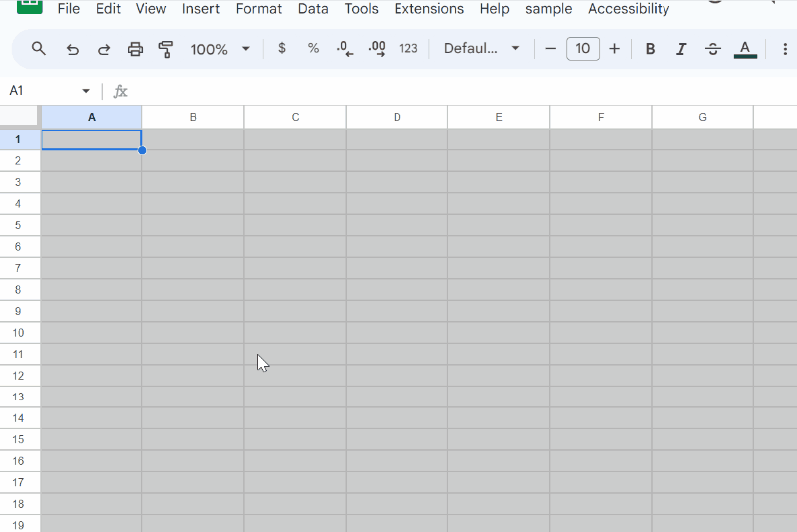This screenshot has width=797, height=532.
Task: Increase font size with plus button
Action: [614, 49]
